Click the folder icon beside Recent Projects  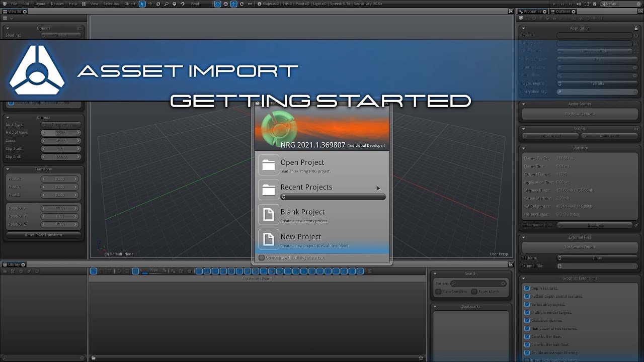269,190
